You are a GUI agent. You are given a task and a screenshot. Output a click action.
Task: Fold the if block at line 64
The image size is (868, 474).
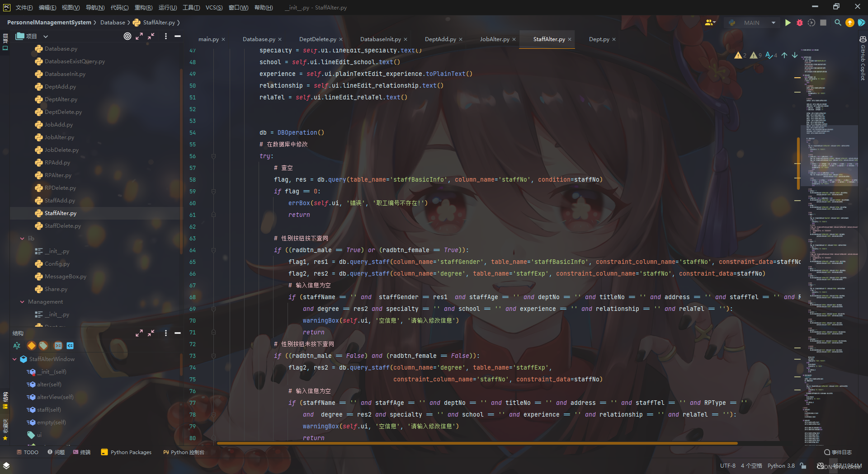pos(213,250)
